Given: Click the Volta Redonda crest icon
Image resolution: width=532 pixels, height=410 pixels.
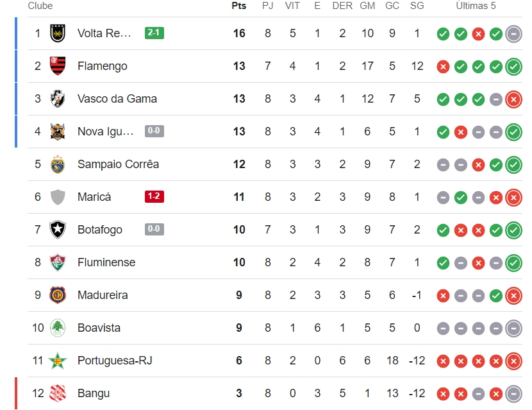Looking at the screenshot, I should [x=58, y=33].
